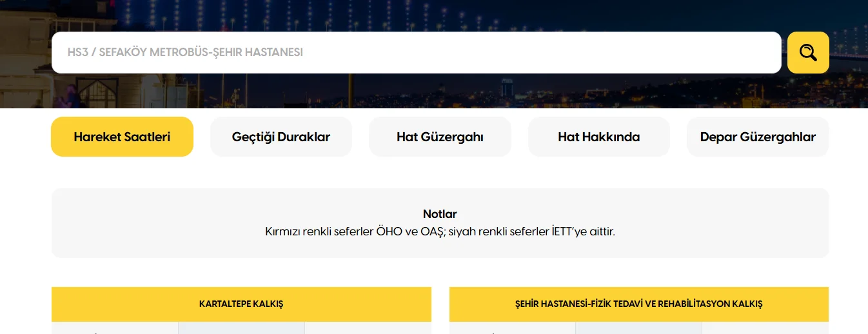The height and width of the screenshot is (334, 868).
Task: Open the Hat Hakkında tab
Action: [x=598, y=137]
